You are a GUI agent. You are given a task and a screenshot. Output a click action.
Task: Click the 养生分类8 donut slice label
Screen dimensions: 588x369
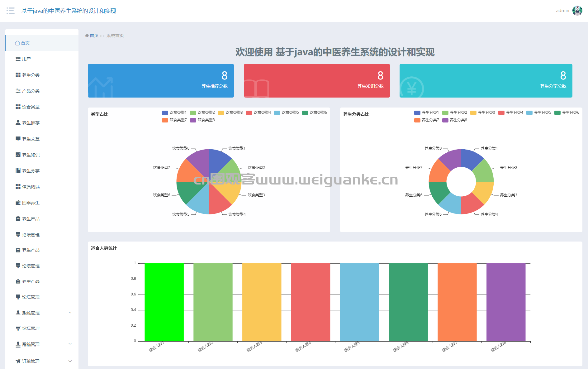433,148
